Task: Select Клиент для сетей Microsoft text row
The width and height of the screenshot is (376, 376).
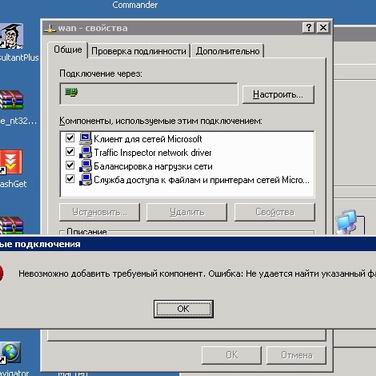Action: [148, 139]
